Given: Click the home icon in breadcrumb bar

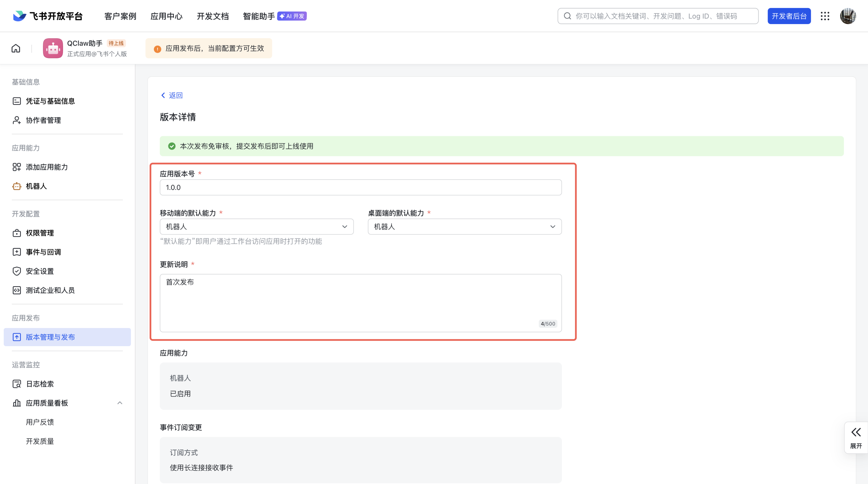Looking at the screenshot, I should [x=16, y=48].
